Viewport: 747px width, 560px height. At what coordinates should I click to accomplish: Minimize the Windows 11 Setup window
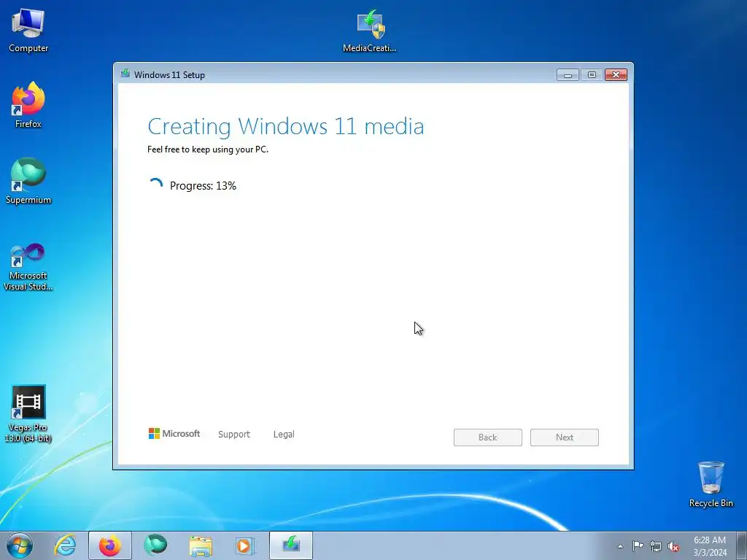click(x=568, y=75)
